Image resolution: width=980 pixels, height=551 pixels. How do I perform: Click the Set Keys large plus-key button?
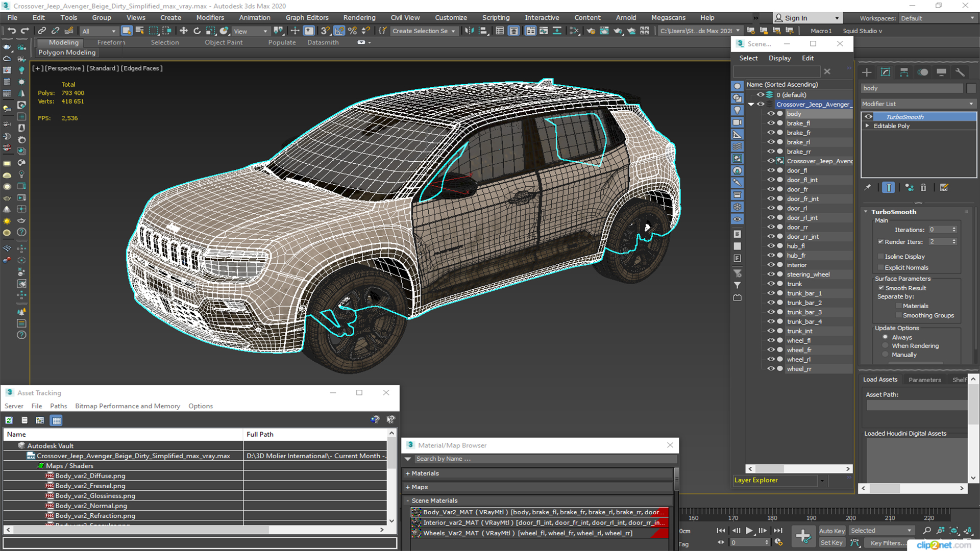803,536
